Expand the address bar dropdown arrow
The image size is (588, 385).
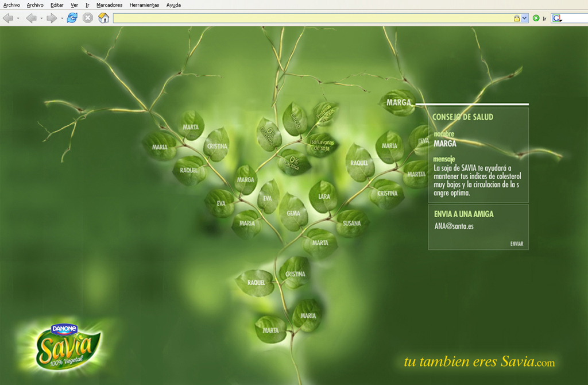(524, 18)
